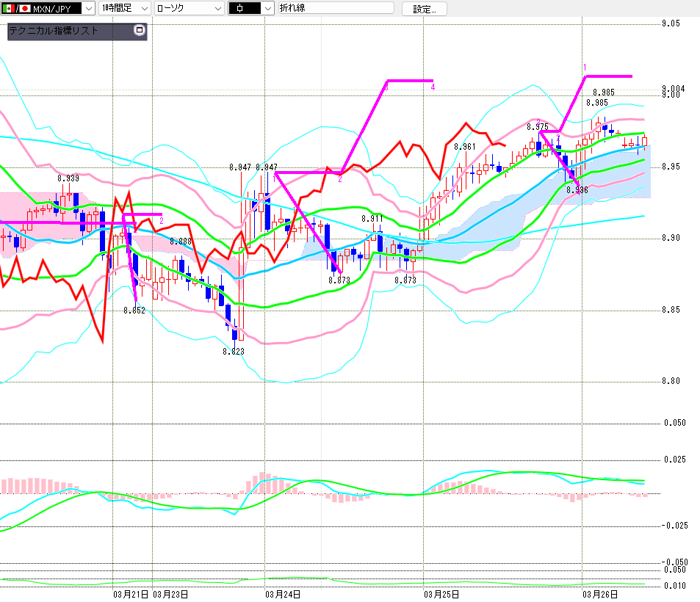Open the ローソク chart type dropdown
Viewport: 700px width, 602px height.
217,9
